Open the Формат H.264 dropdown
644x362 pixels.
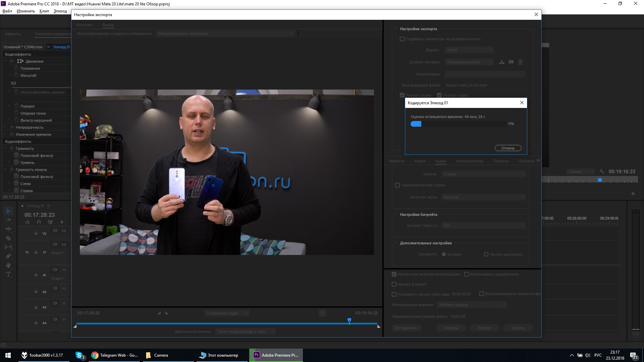[469, 50]
